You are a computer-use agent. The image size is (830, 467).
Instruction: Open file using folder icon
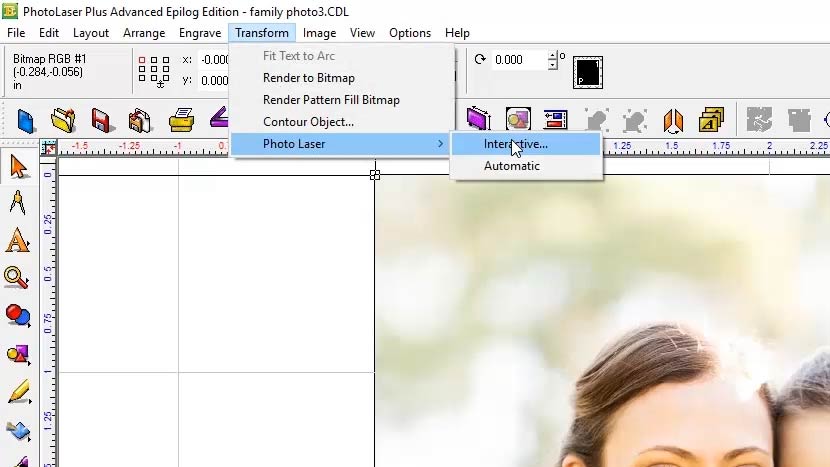[63, 121]
